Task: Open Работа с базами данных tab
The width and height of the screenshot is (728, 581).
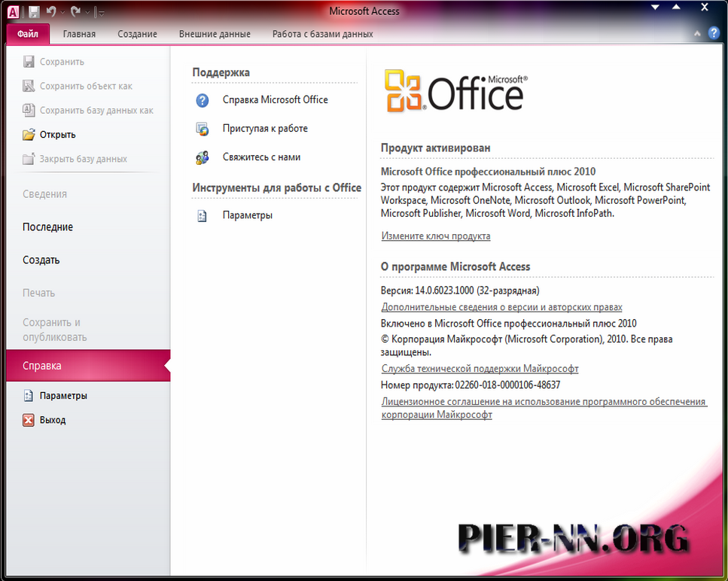Action: [323, 34]
